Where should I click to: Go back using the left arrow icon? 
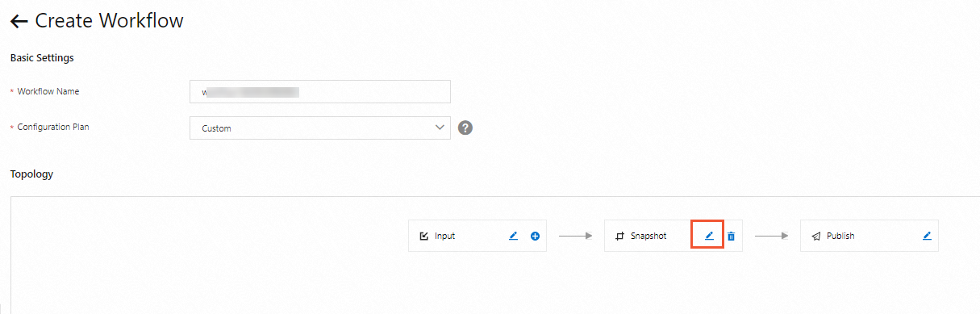(19, 21)
